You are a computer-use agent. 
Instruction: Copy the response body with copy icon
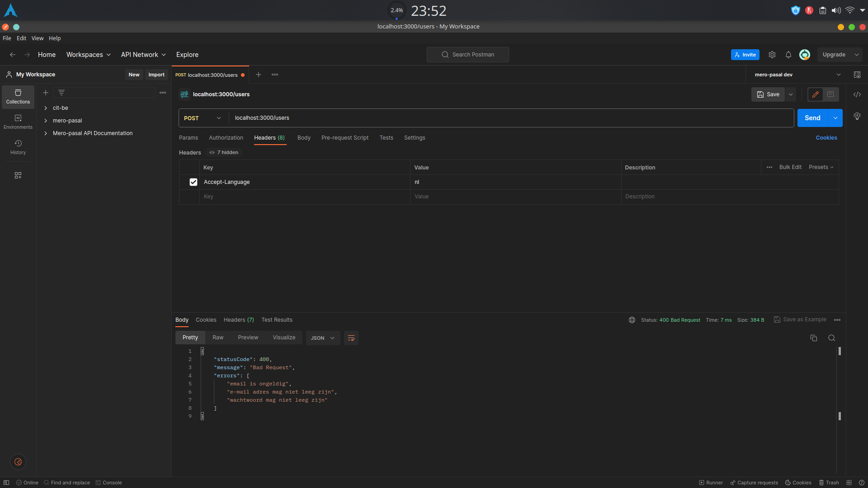coord(813,338)
